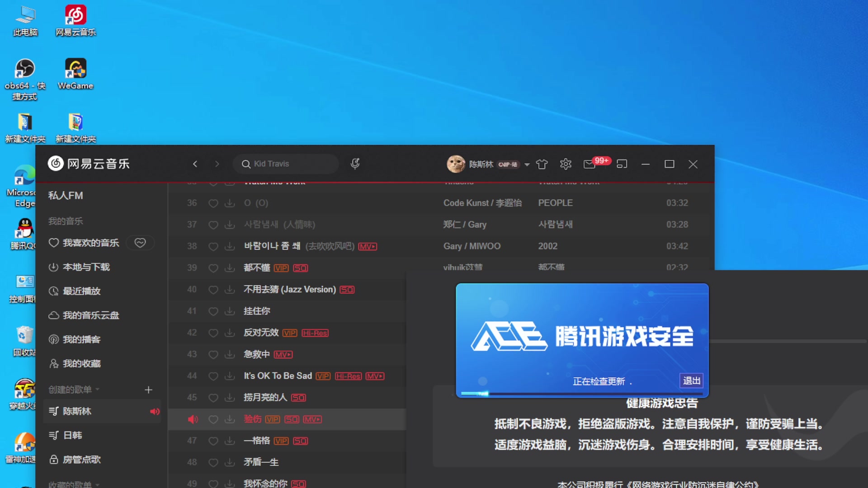
Task: Open artist Code Kunst / 李遐怡
Action: tap(482, 203)
